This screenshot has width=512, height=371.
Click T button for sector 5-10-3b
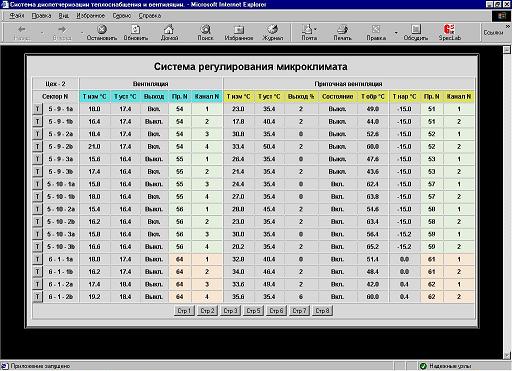coord(38,247)
